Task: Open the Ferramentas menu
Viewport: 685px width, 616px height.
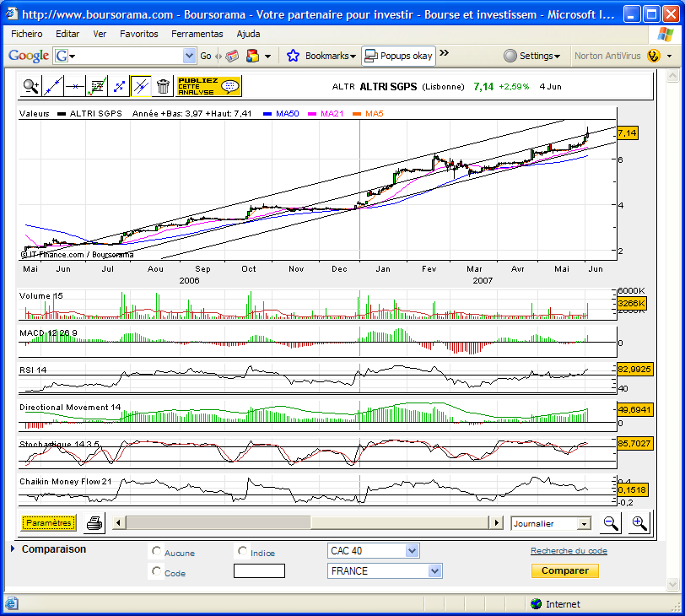Action: coord(197,34)
